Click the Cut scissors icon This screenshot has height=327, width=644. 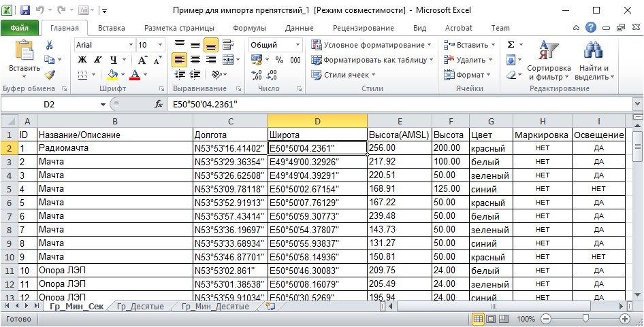click(x=49, y=45)
